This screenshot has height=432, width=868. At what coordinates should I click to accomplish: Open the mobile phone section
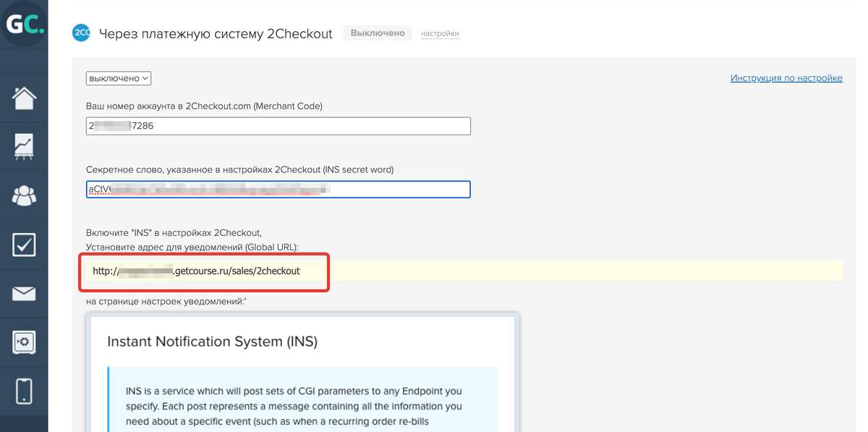coord(24,391)
